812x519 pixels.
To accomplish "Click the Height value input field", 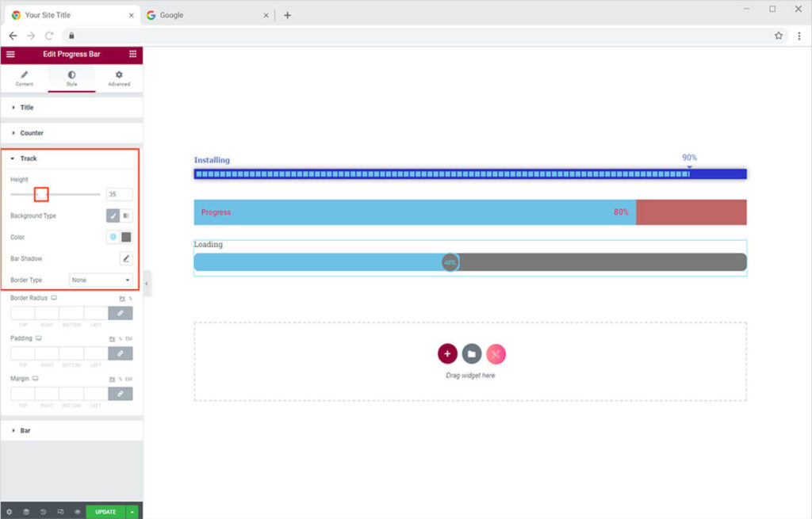I will [119, 194].
